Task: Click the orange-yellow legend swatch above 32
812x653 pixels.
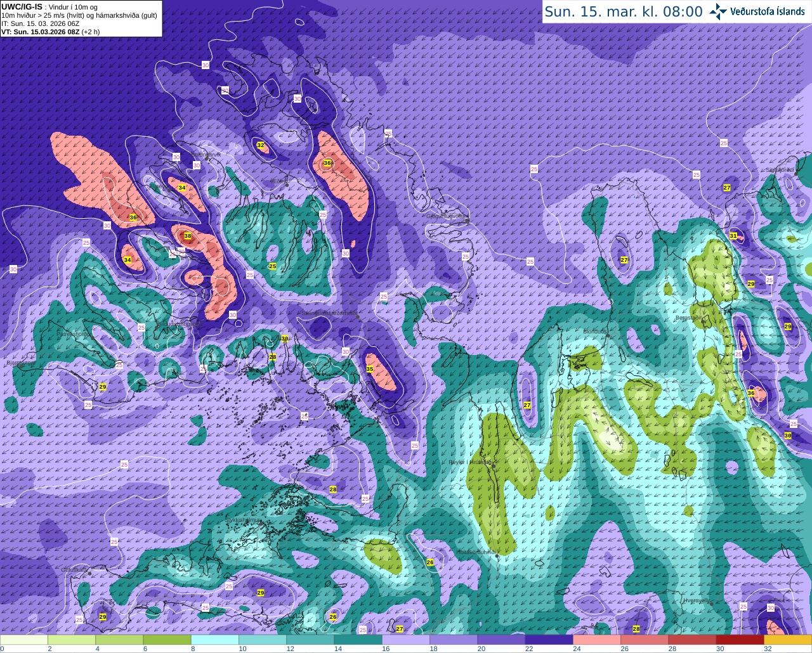Action: click(x=787, y=640)
